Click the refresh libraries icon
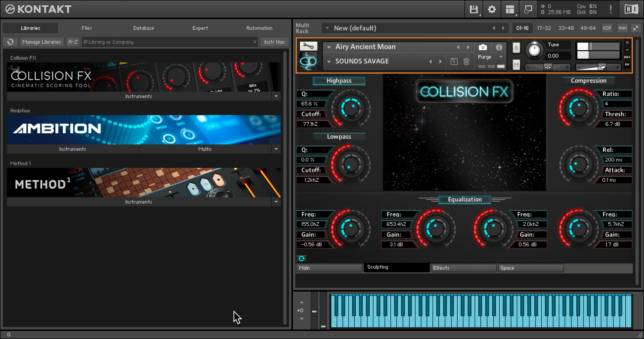 click(10, 42)
